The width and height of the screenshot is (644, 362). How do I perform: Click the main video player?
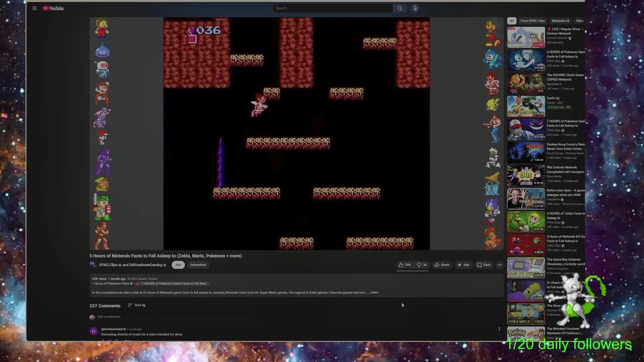[x=296, y=133]
